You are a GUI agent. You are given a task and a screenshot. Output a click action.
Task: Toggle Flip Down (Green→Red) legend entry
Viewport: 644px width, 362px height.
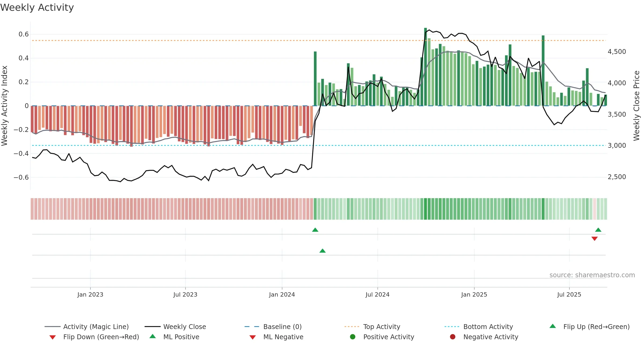click(94, 337)
